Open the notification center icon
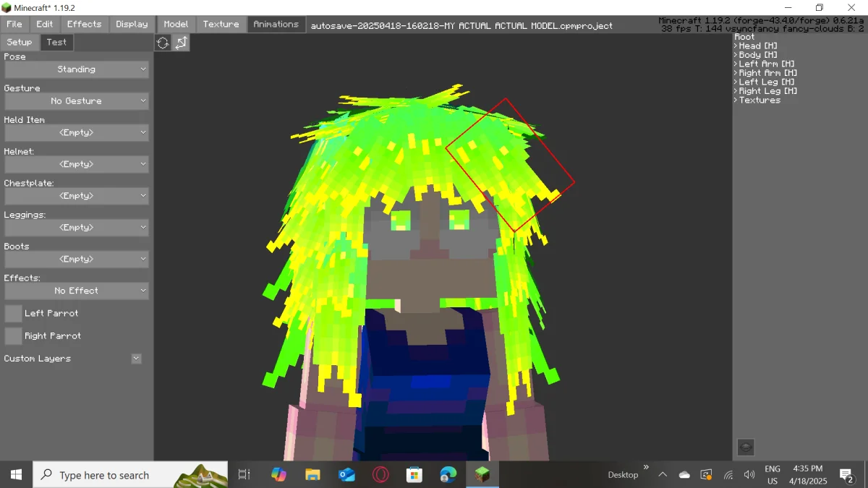This screenshot has height=488, width=868. pos(847,475)
